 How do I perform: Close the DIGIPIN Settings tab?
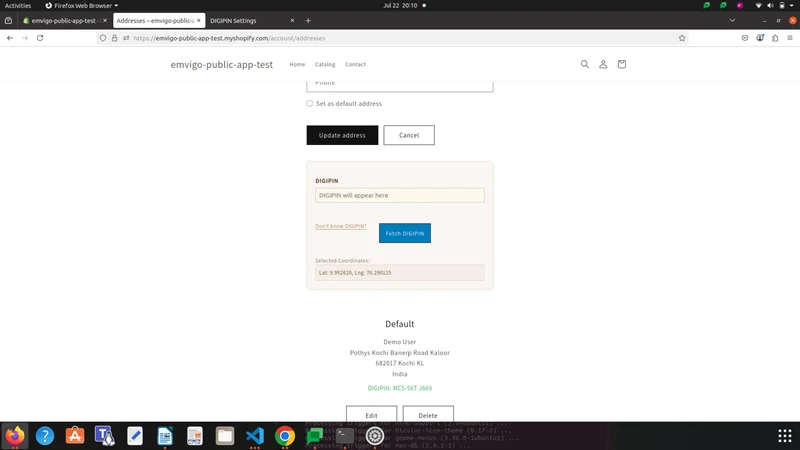[292, 20]
